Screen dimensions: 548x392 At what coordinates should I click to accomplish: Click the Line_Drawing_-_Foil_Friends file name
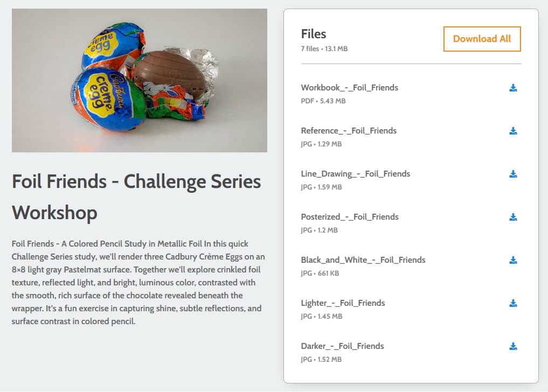pos(355,174)
